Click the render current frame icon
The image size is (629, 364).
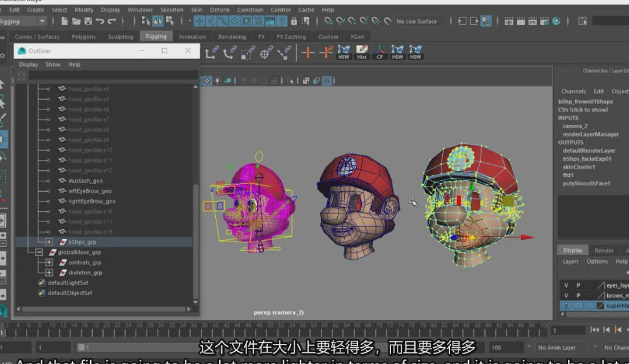pos(521,21)
